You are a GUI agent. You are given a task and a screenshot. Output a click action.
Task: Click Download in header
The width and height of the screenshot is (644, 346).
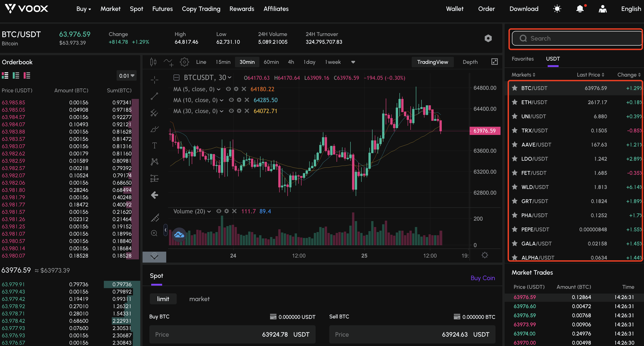tap(524, 9)
